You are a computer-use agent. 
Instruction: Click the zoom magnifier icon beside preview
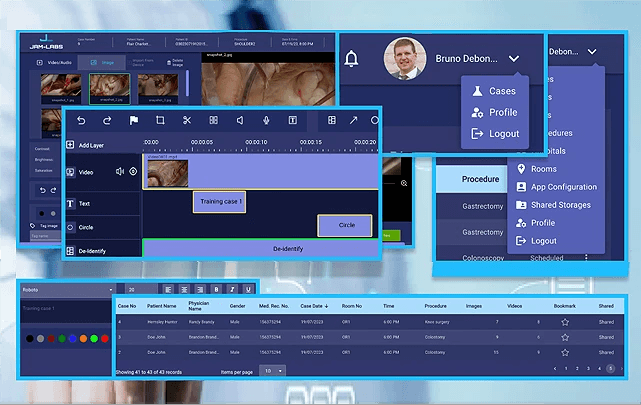tap(404, 183)
